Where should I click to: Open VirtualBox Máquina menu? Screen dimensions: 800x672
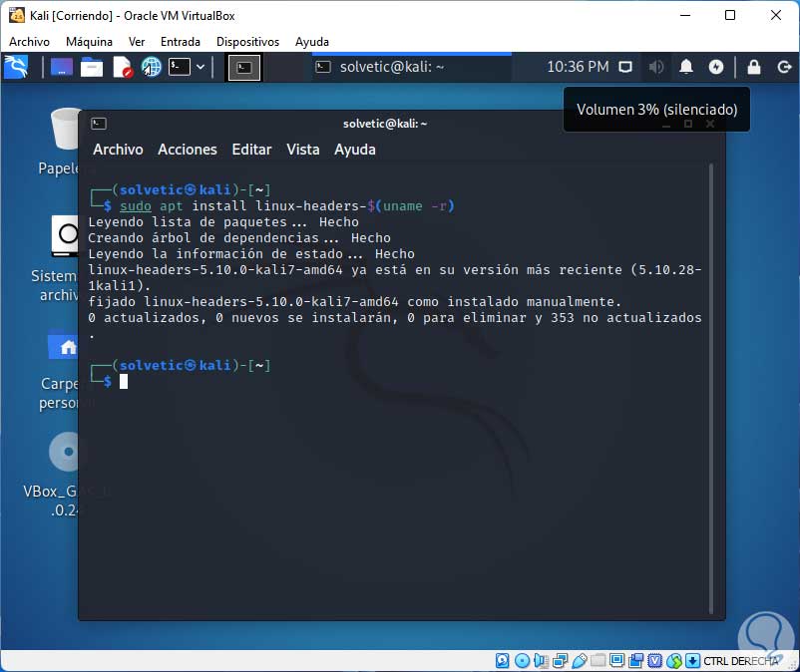coord(89,42)
